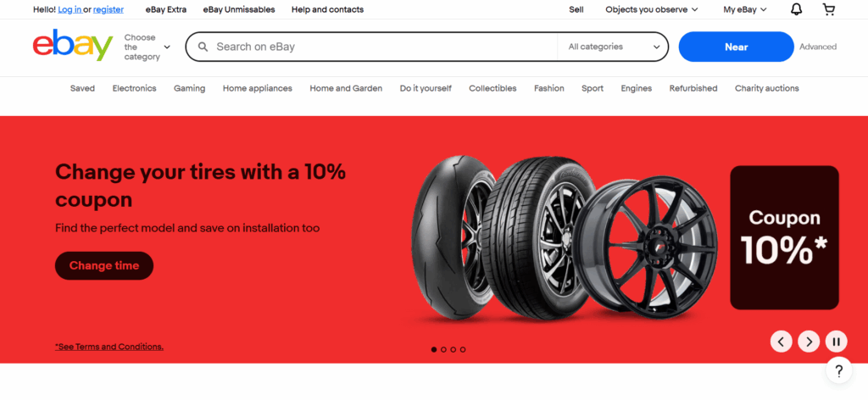Open the help question mark button

point(838,370)
